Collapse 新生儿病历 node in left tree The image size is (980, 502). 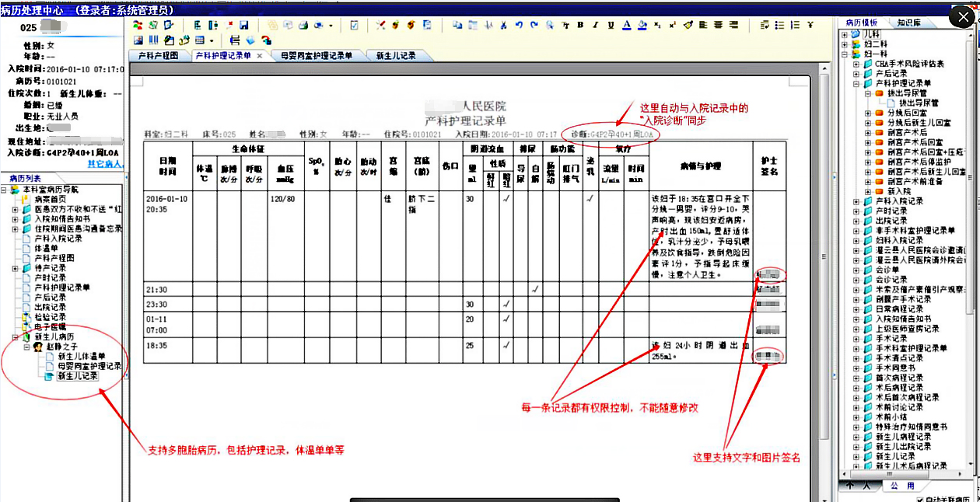coord(16,337)
